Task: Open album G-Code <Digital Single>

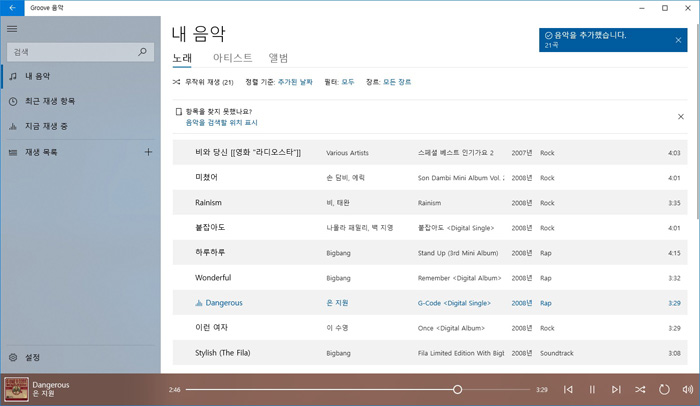Action: [454, 303]
